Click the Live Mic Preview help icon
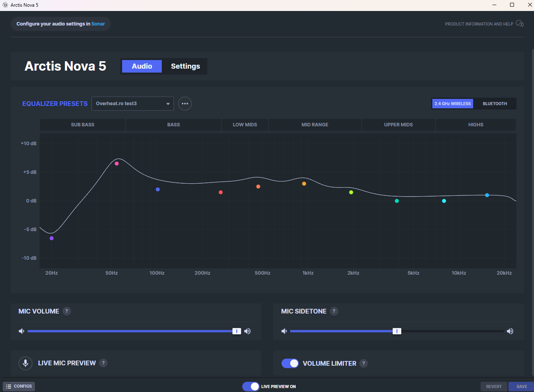534x392 pixels. tap(103, 363)
